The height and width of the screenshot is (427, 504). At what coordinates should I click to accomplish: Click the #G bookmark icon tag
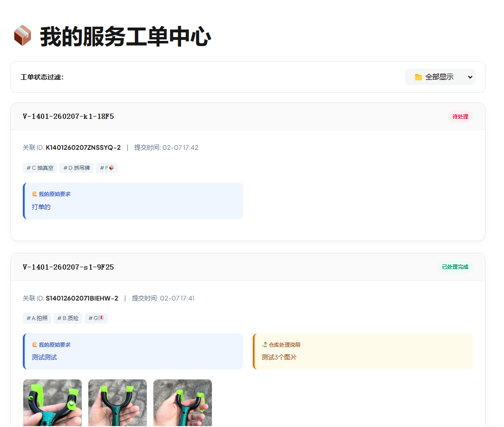click(x=96, y=318)
